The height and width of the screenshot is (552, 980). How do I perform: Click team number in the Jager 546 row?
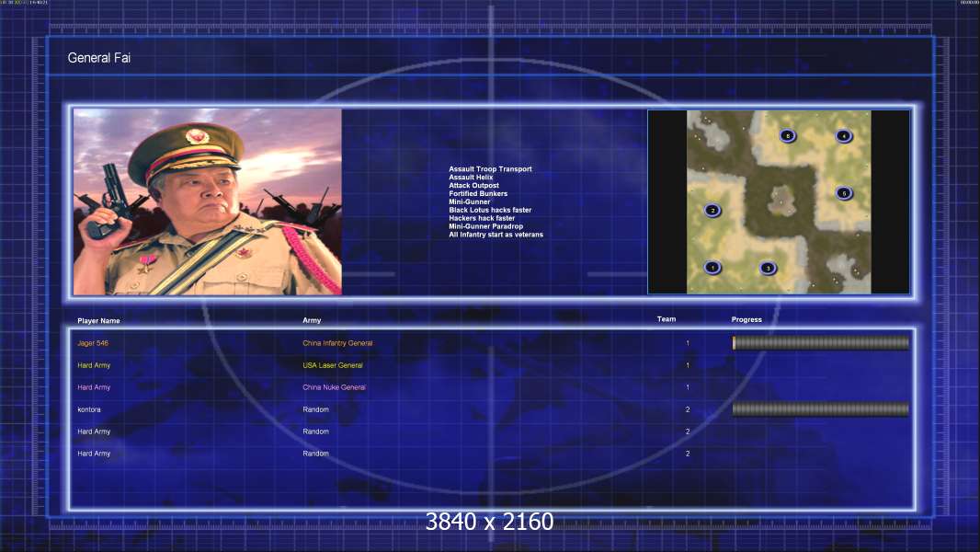tap(688, 343)
